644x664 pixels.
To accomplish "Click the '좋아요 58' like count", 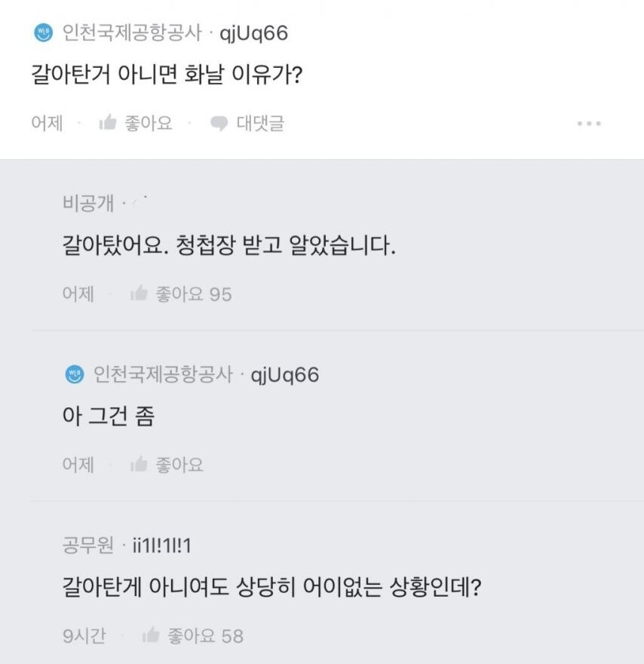I will (205, 636).
